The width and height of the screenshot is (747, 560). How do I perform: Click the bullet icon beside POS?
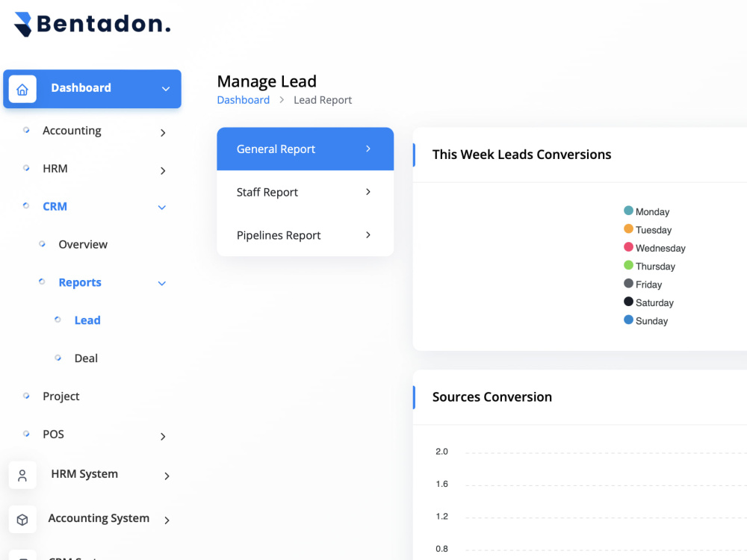[26, 434]
